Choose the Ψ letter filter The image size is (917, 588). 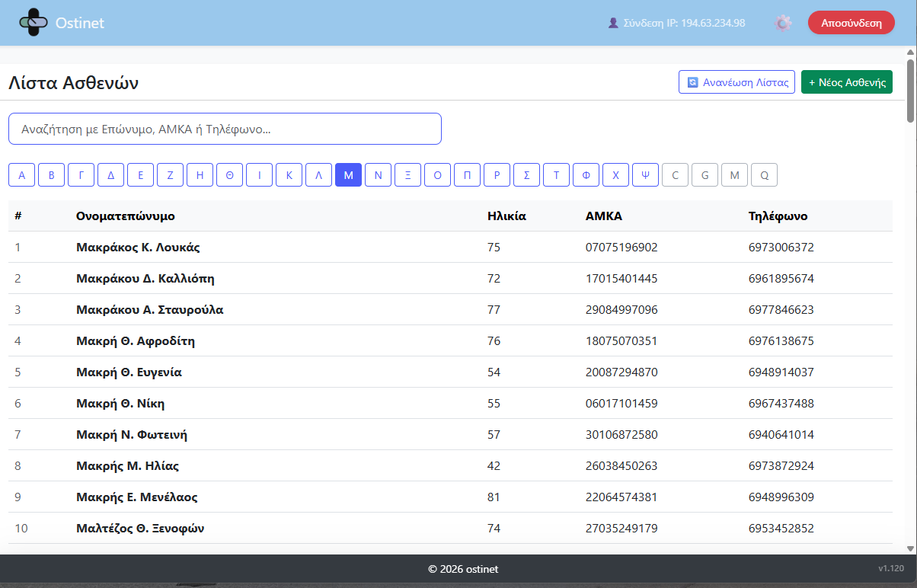[645, 175]
